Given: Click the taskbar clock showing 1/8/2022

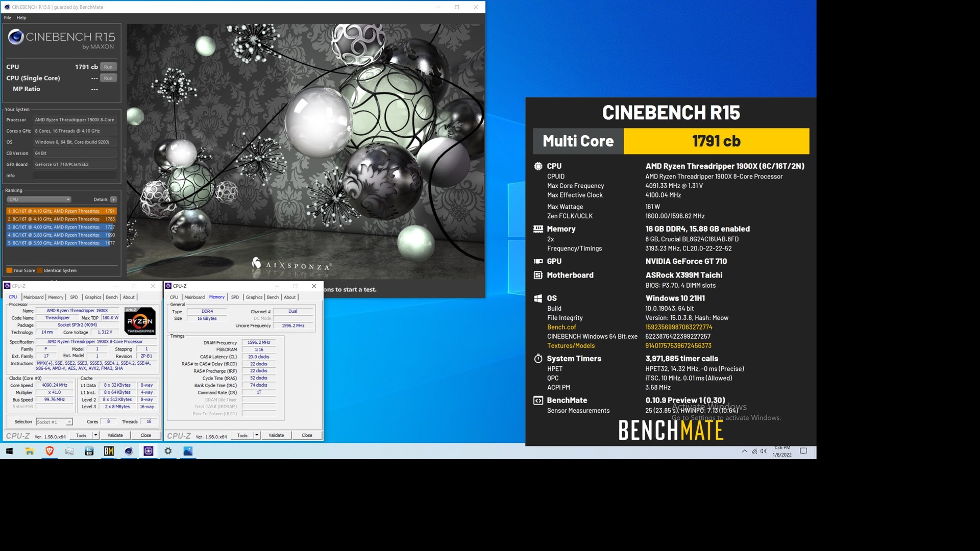Looking at the screenshot, I should tap(782, 452).
